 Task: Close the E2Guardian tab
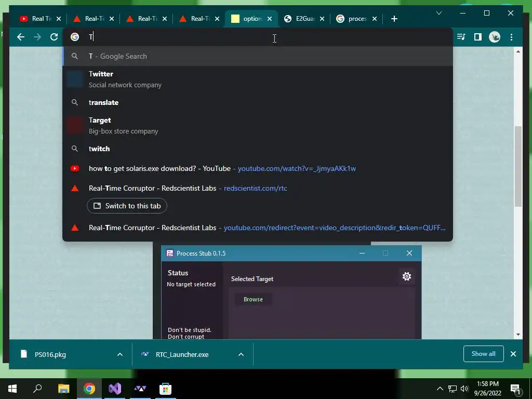coord(322,19)
